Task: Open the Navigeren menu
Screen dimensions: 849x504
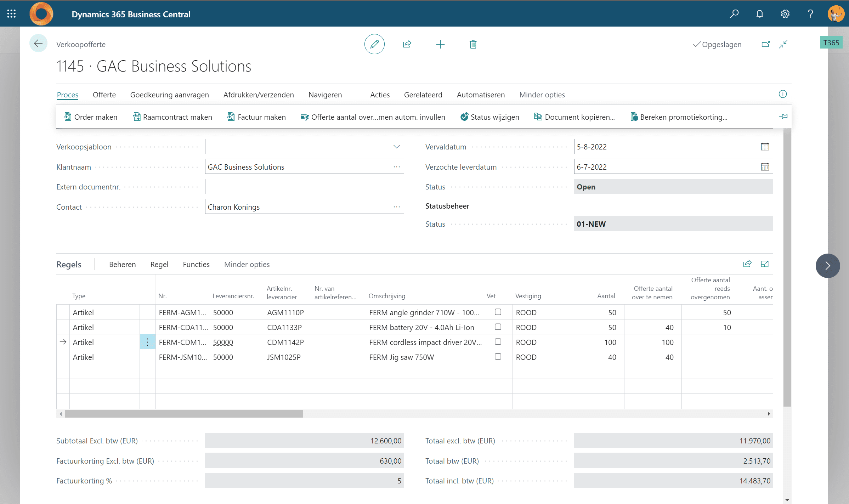Action: pyautogui.click(x=325, y=95)
